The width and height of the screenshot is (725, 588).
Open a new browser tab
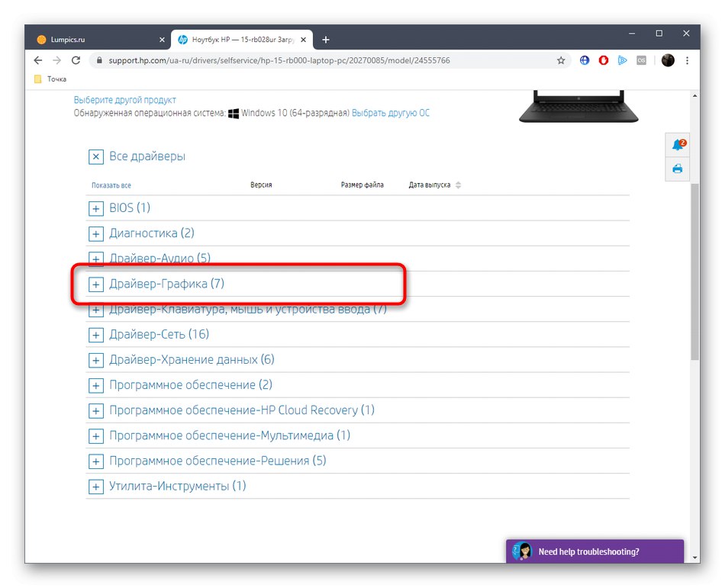[326, 40]
